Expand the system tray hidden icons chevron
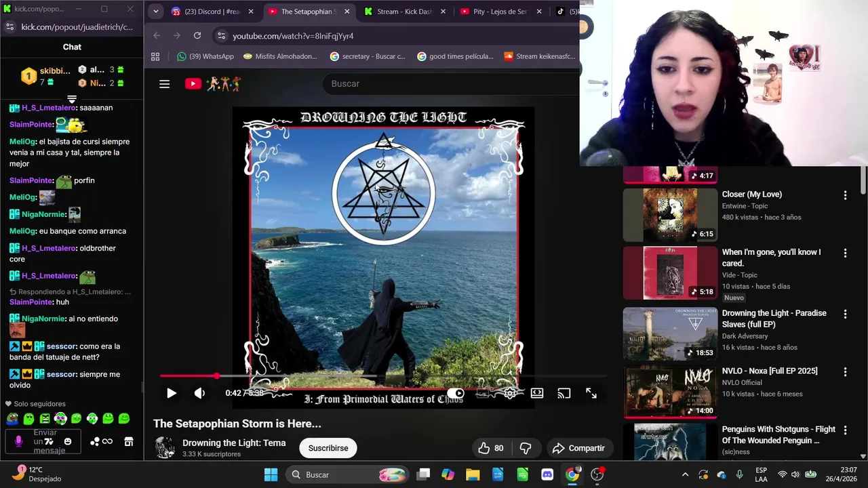868x488 pixels. (x=685, y=474)
